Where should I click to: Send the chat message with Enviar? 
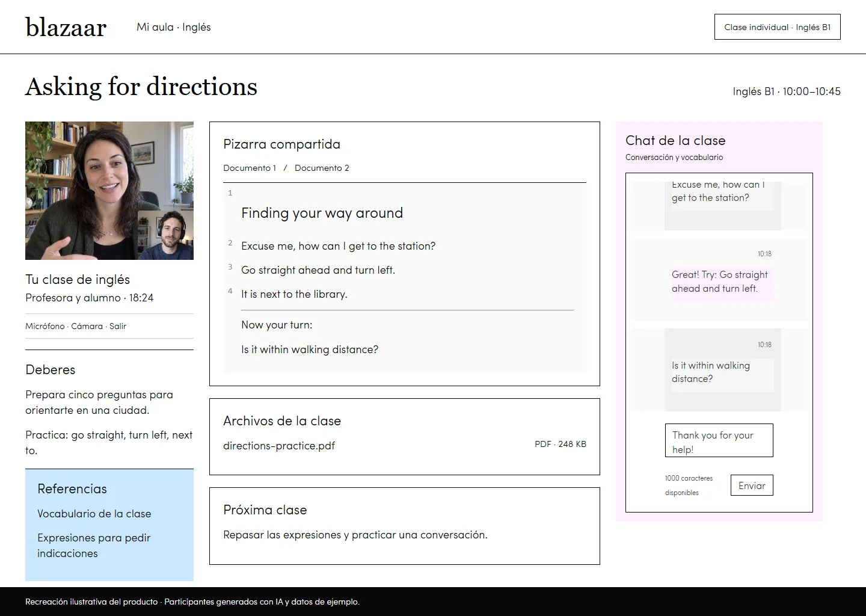click(x=752, y=485)
